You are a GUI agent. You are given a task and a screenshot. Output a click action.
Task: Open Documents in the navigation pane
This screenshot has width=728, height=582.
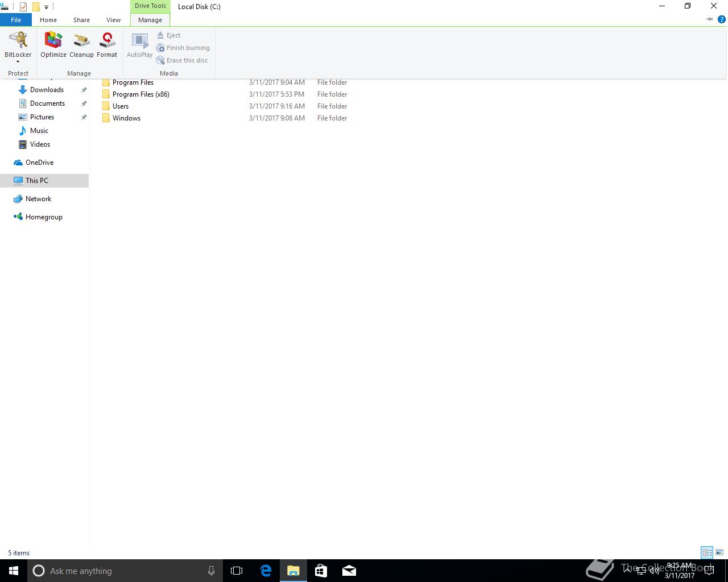tap(47, 103)
